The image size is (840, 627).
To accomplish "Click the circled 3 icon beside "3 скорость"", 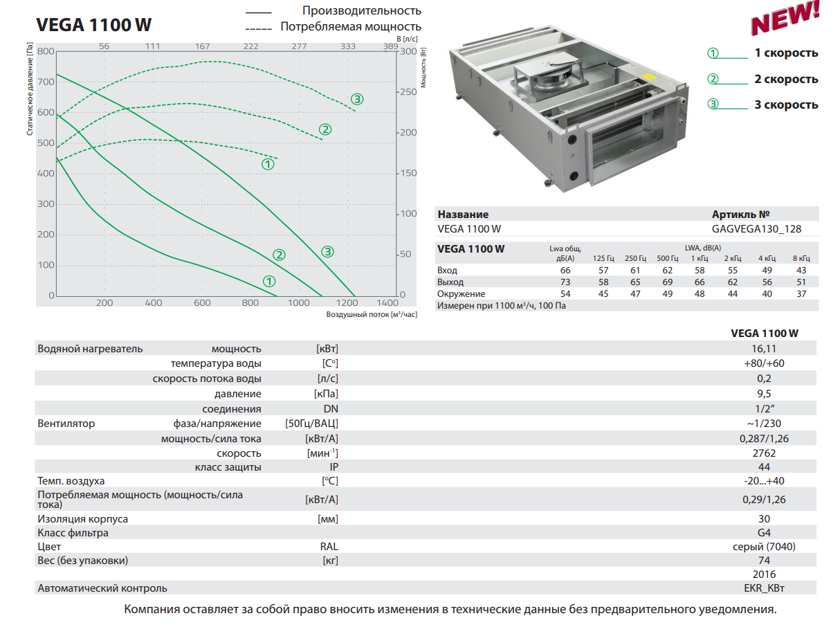I will tap(713, 104).
